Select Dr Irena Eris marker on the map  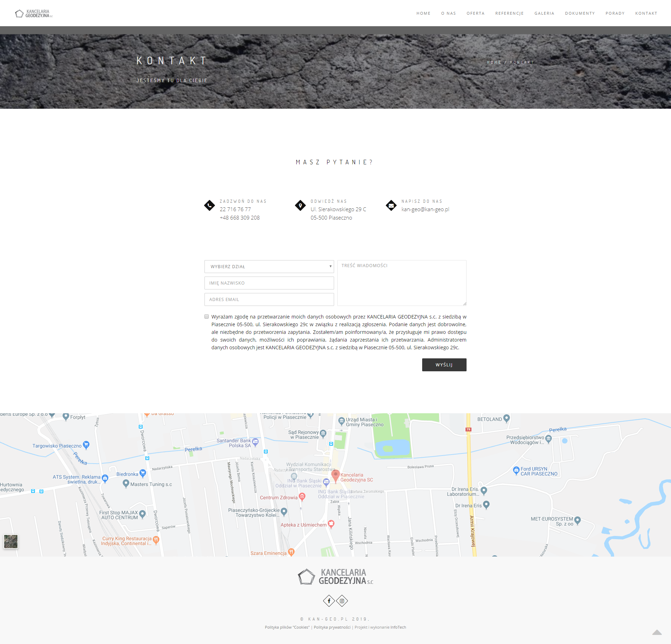pos(486,505)
